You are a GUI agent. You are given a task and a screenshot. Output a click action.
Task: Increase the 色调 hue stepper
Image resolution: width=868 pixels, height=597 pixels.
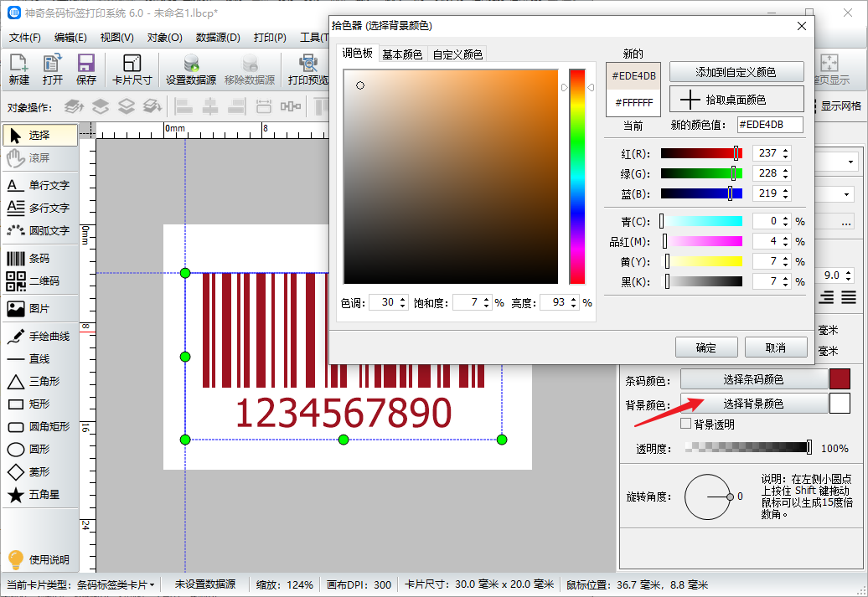[x=402, y=299]
